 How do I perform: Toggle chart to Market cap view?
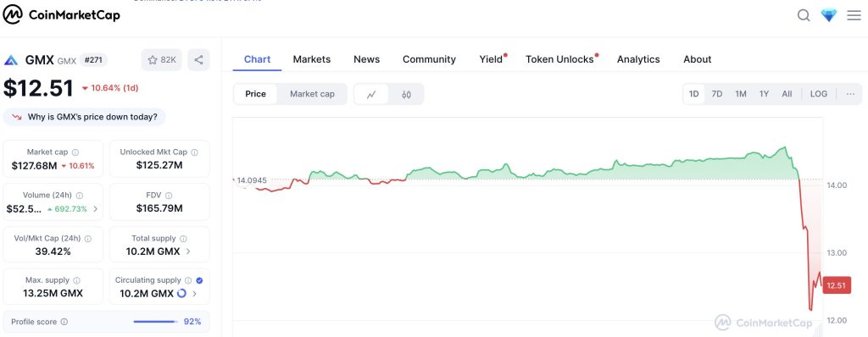tap(312, 94)
